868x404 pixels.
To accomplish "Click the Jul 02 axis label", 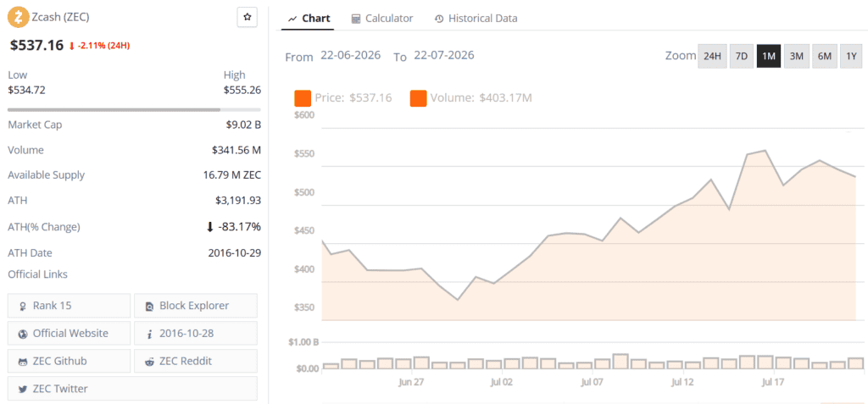I will click(502, 383).
